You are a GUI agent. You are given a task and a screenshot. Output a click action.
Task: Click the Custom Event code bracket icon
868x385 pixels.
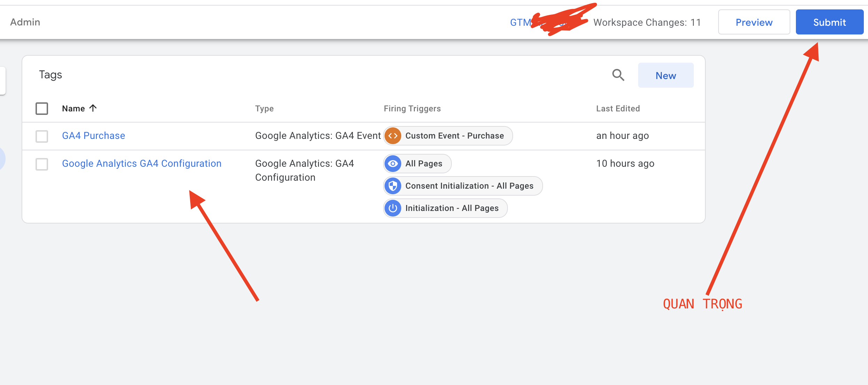(x=393, y=136)
